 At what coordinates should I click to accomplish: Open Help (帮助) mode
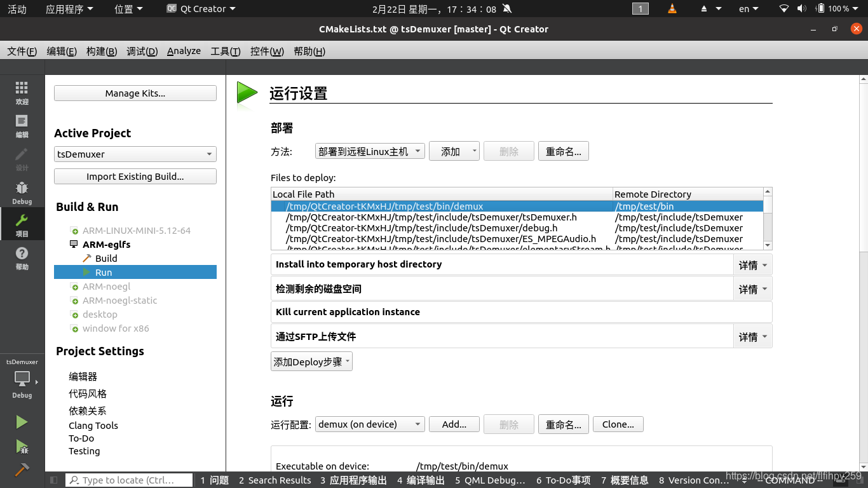tap(22, 258)
